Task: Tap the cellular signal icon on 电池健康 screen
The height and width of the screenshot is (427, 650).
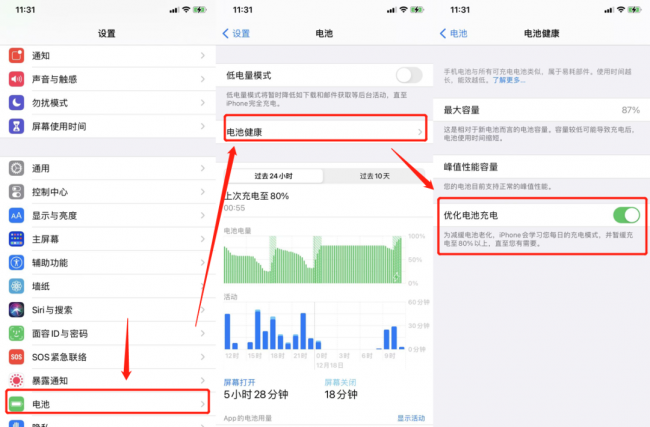Action: (x=609, y=10)
